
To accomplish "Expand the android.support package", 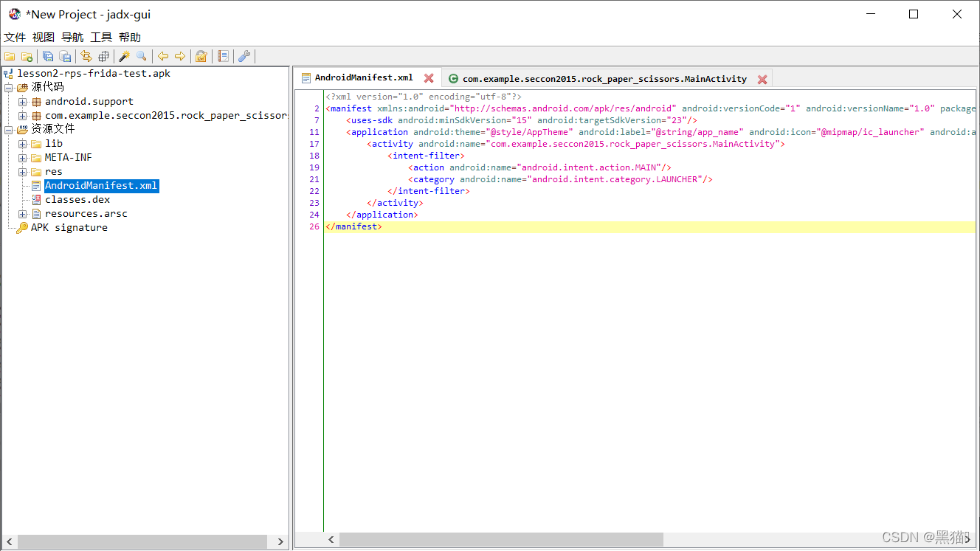I will point(23,102).
